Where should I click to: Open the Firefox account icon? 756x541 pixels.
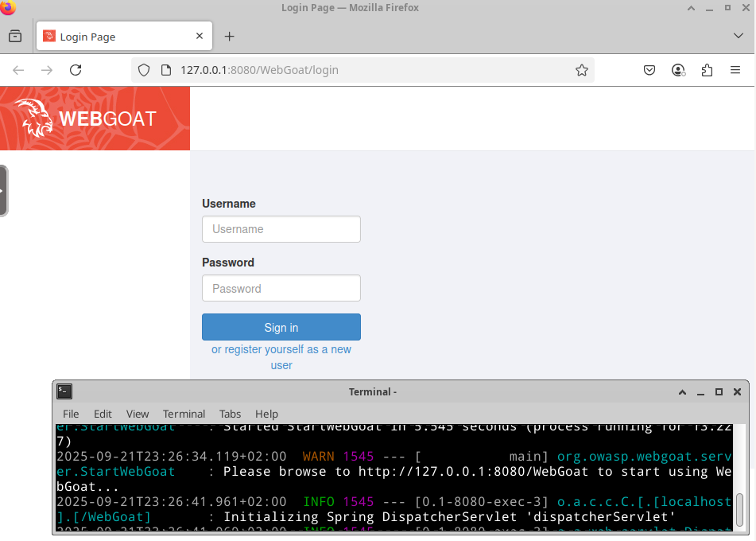[678, 70]
